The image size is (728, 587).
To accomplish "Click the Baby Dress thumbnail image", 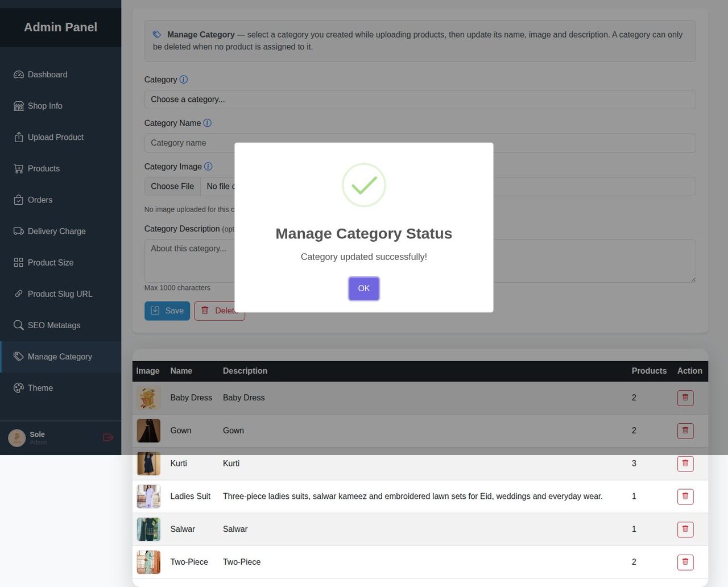I will (x=148, y=398).
